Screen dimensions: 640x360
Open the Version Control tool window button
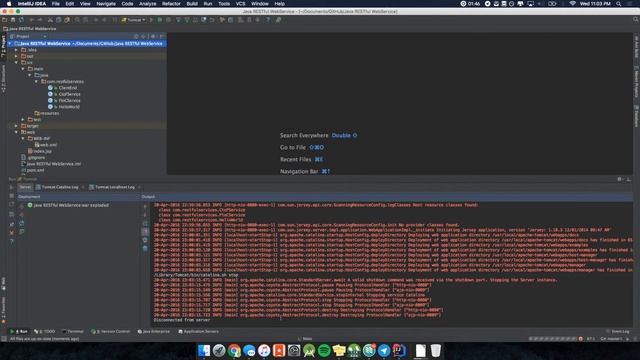(111, 331)
